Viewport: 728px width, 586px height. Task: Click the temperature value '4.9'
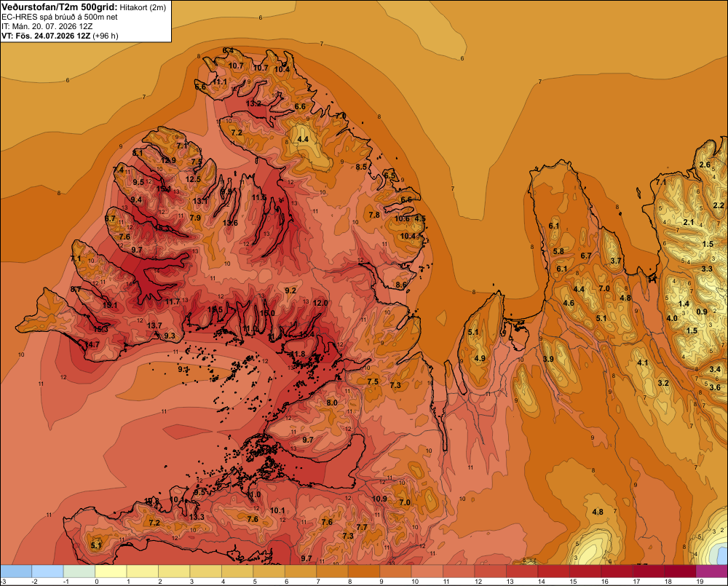point(480,358)
